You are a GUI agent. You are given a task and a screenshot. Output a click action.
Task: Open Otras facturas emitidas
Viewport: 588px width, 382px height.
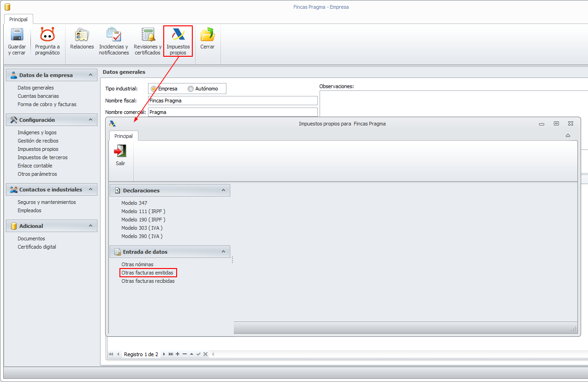(x=148, y=273)
